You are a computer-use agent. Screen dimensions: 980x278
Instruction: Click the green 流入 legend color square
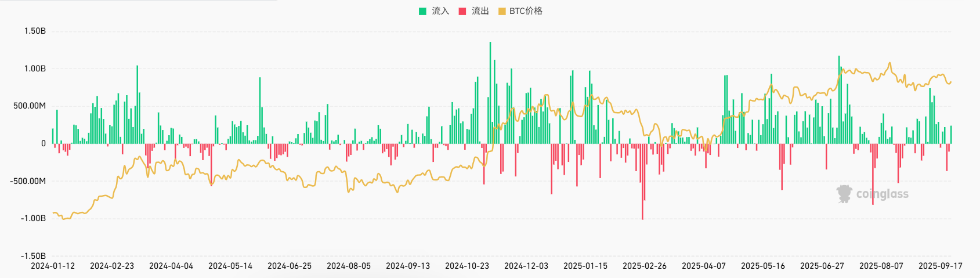tap(422, 11)
